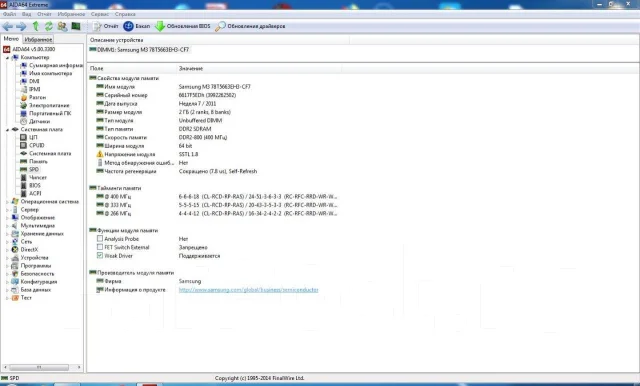Click Обновления BIOS toolbar button
Screen dimensions: 640x386
[183, 26]
